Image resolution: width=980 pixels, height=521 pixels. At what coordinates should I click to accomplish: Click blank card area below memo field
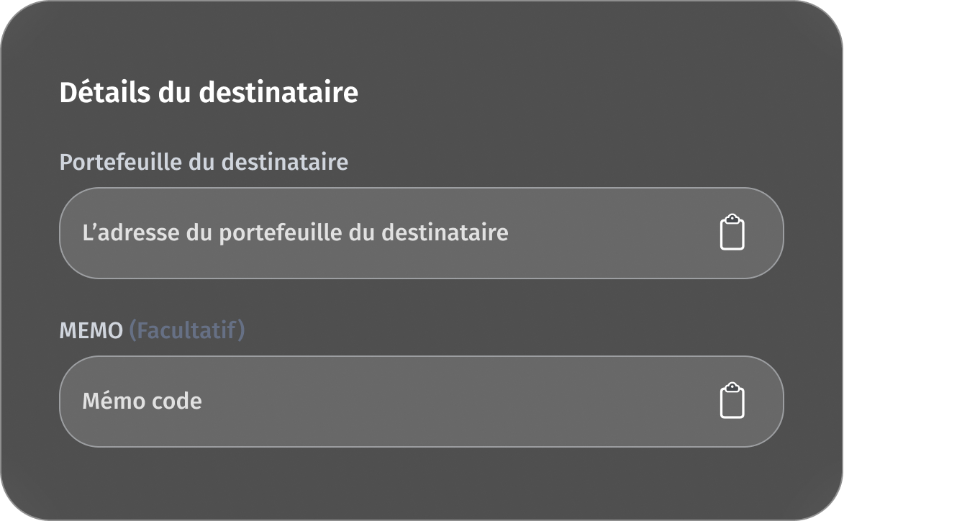tap(421, 482)
